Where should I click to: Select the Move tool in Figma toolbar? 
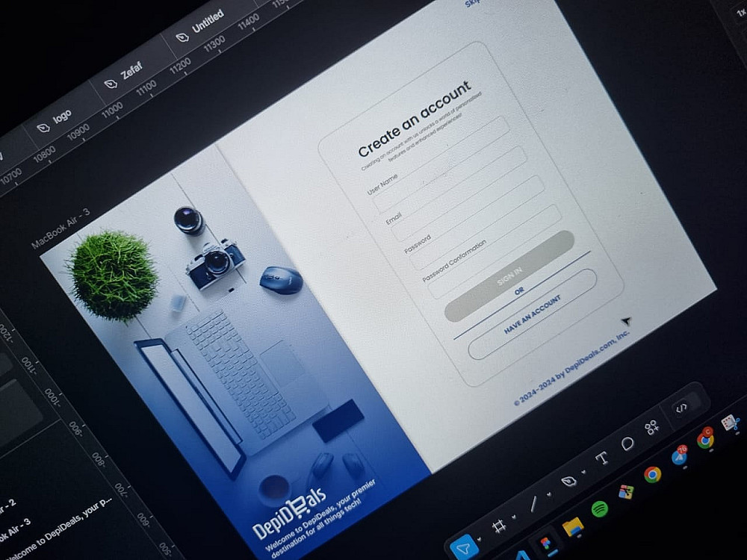[x=464, y=548]
